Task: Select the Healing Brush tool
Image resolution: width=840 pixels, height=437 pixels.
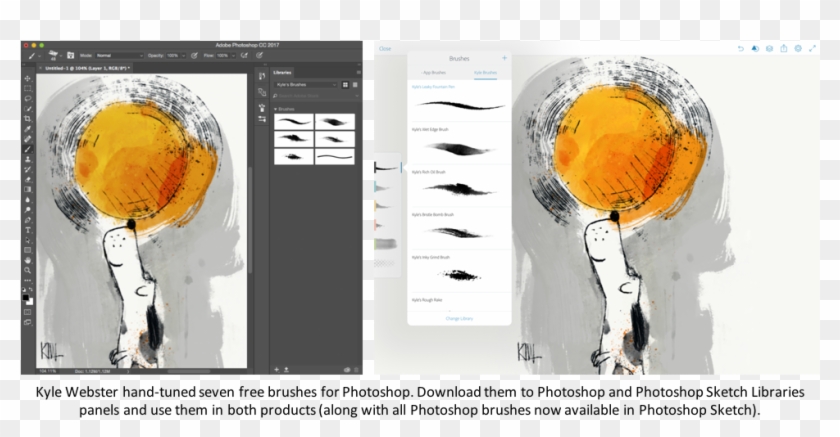Action: pos(27,139)
